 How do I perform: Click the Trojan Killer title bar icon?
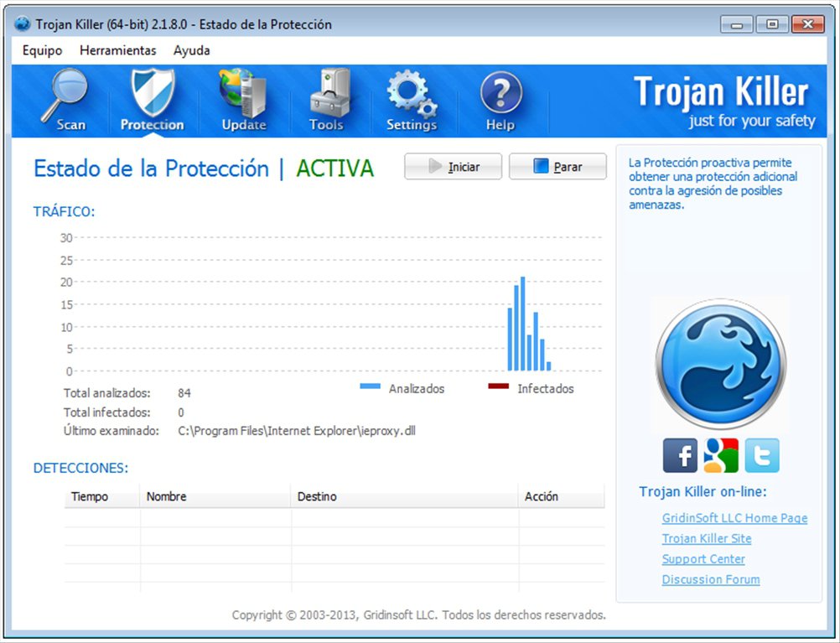[x=23, y=24]
